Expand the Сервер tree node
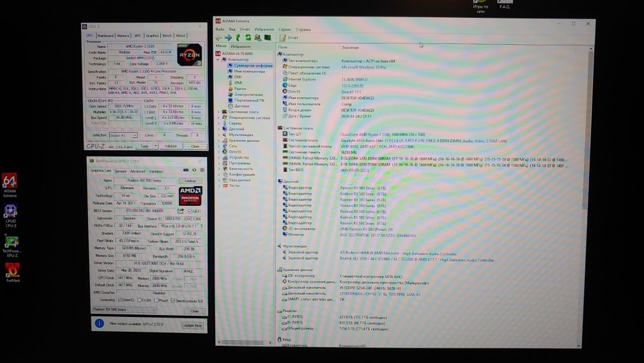Screen dimensions: 644x363 [x=218, y=123]
